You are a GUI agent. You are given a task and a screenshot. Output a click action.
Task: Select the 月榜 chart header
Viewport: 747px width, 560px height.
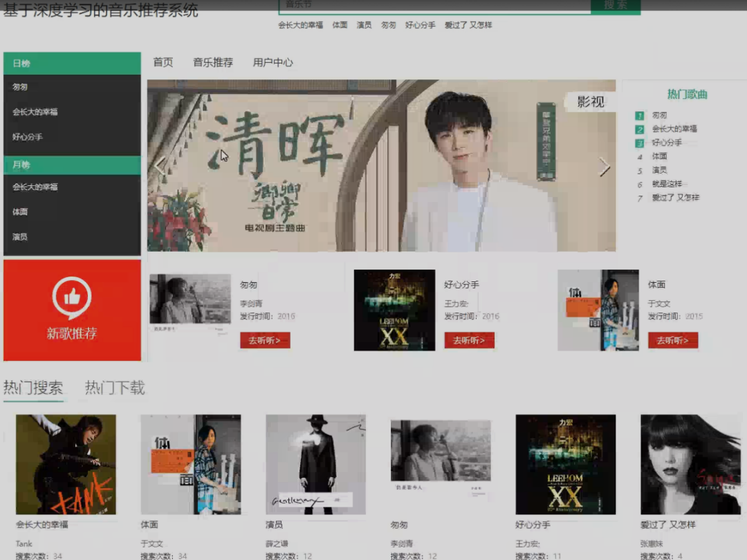72,165
